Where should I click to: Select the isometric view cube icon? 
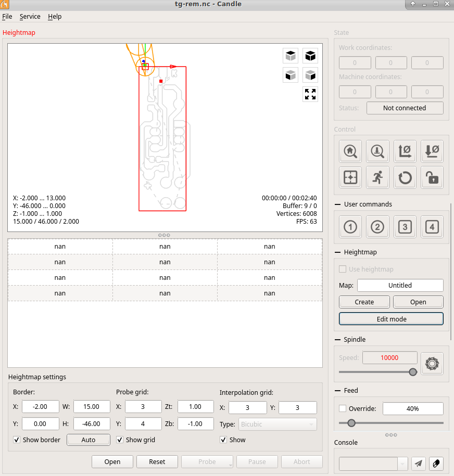point(310,56)
